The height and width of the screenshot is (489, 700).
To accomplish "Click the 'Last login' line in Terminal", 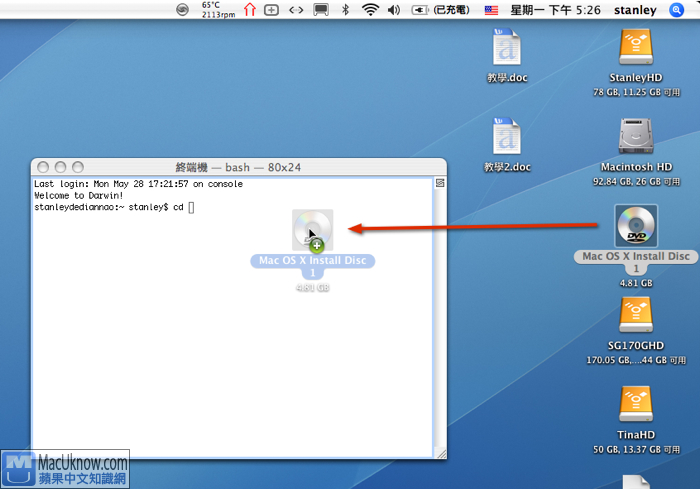I will coord(138,184).
